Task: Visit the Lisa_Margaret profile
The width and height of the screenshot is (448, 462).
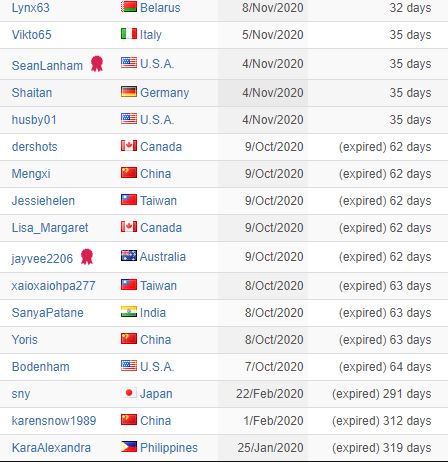Action: tap(50, 228)
